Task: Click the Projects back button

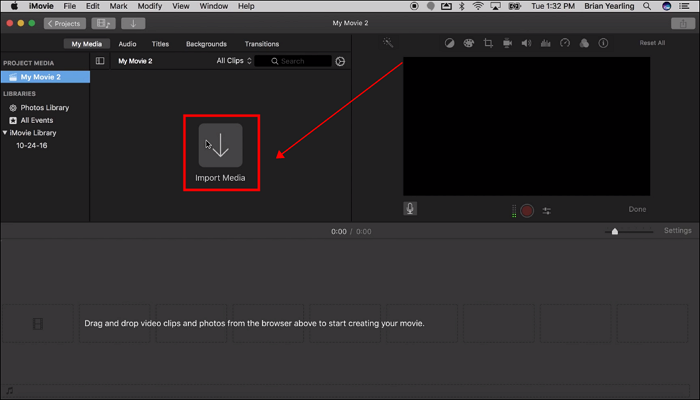Action: pos(65,23)
